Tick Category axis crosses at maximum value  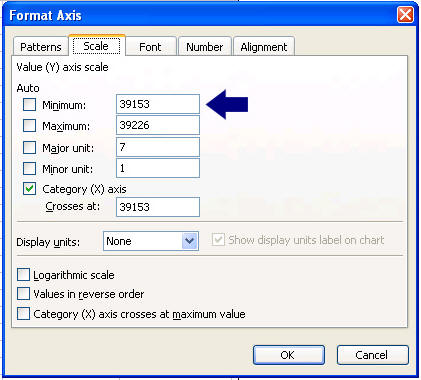point(23,314)
